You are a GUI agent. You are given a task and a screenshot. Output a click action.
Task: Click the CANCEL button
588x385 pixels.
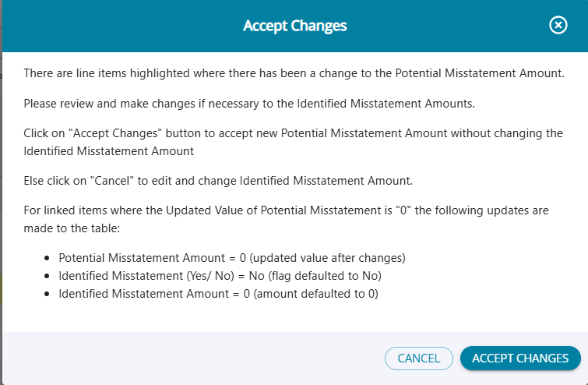click(x=419, y=359)
